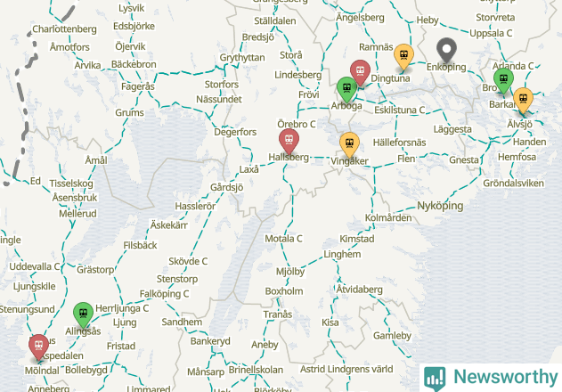Open the red train marker near Dingtuna

point(360,72)
